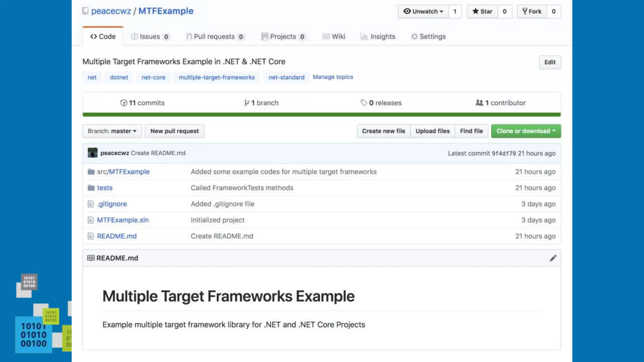This screenshot has width=644, height=362.
Task: Open the Wiki tab
Action: [x=334, y=36]
